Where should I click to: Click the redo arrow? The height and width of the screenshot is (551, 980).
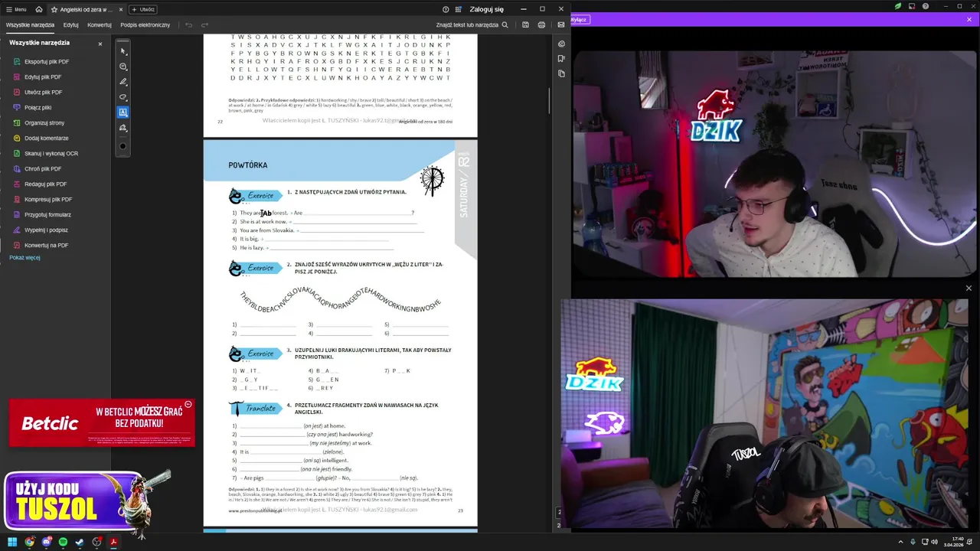pyautogui.click(x=204, y=24)
